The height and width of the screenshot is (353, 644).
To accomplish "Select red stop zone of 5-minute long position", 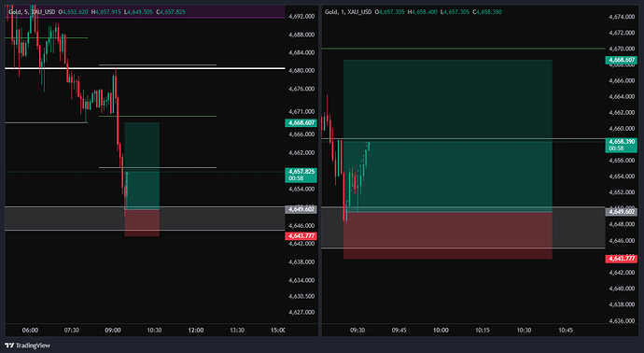I will coord(142,223).
